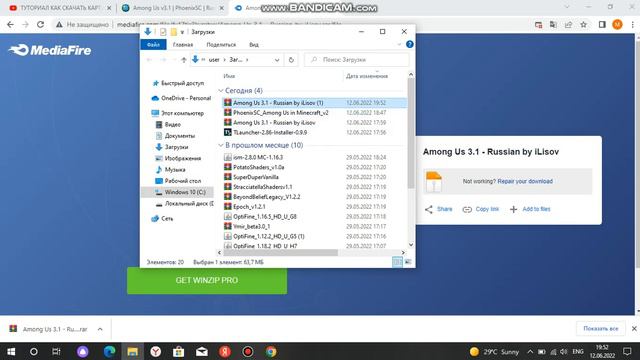This screenshot has width=640, height=360.
Task: Open Microsoft Store from taskbar
Action: [x=178, y=351]
